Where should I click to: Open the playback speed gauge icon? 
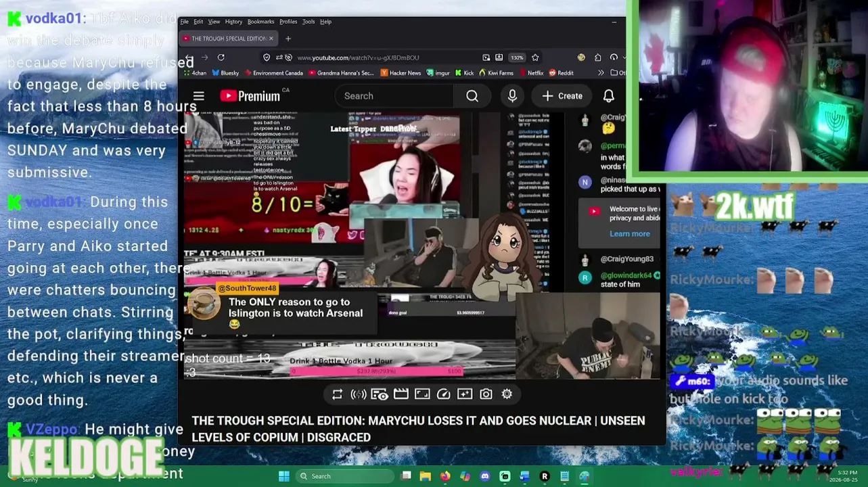point(443,394)
